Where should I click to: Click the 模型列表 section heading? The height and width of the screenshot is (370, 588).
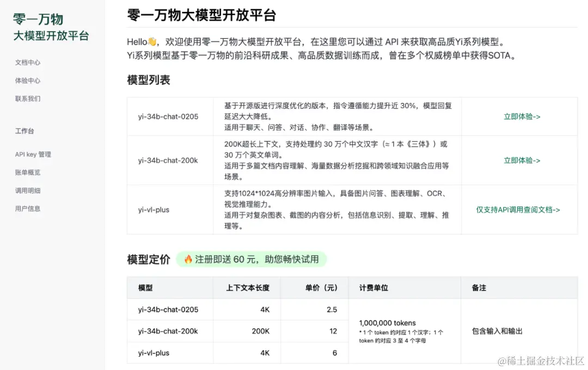[x=147, y=79]
